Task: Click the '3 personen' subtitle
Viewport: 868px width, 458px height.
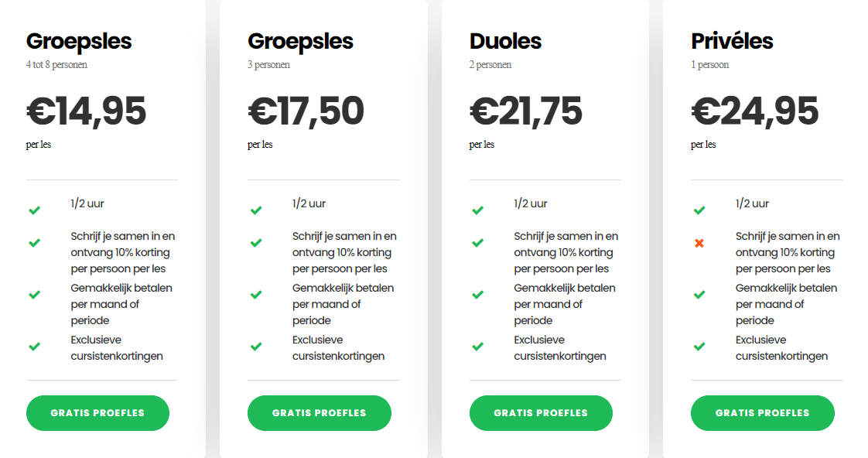Action: click(268, 65)
